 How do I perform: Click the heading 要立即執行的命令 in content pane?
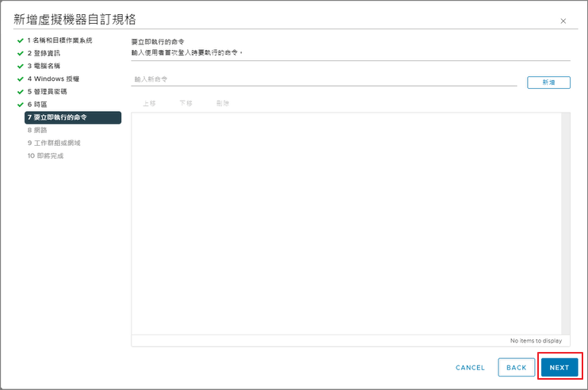[158, 42]
